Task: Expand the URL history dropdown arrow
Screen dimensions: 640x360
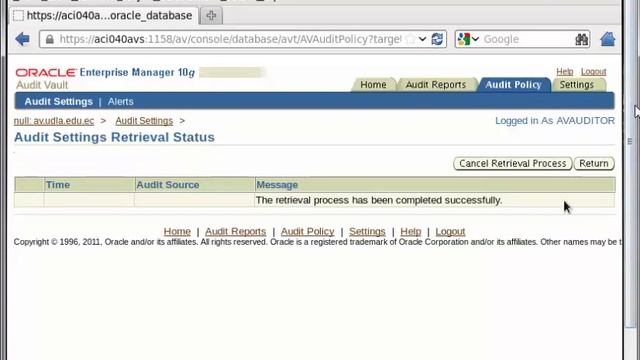Action: tap(422, 39)
